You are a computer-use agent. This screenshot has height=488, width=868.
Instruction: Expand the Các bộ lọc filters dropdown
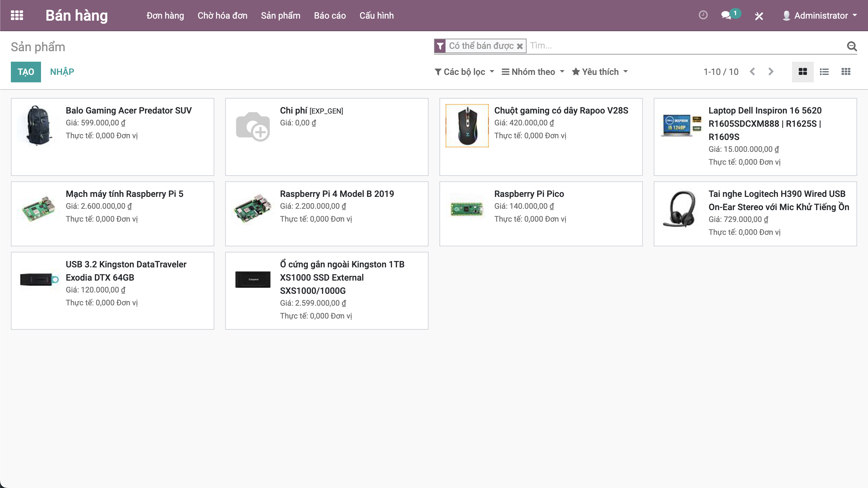[464, 72]
